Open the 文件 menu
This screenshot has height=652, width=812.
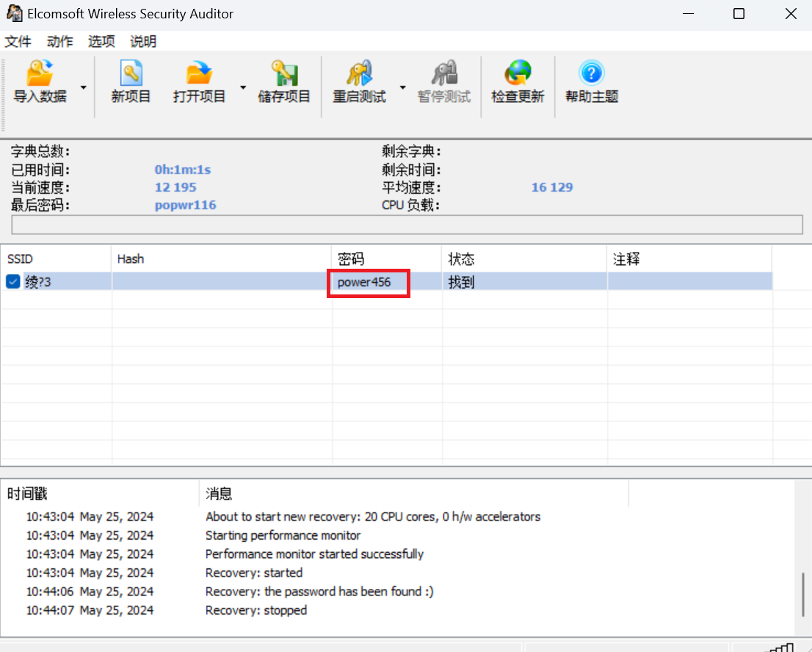point(18,41)
